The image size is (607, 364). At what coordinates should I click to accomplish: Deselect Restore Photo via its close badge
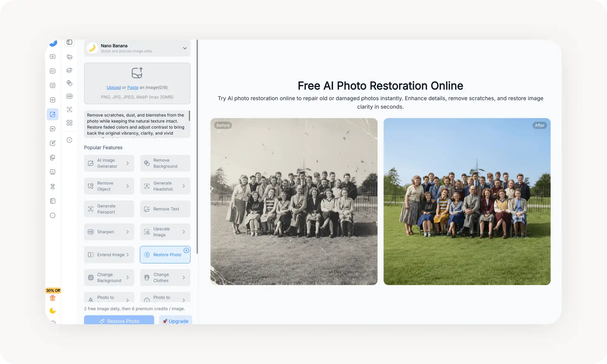(186, 250)
